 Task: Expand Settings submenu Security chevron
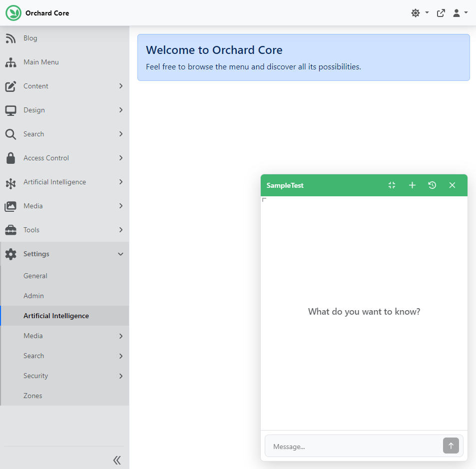coord(121,376)
